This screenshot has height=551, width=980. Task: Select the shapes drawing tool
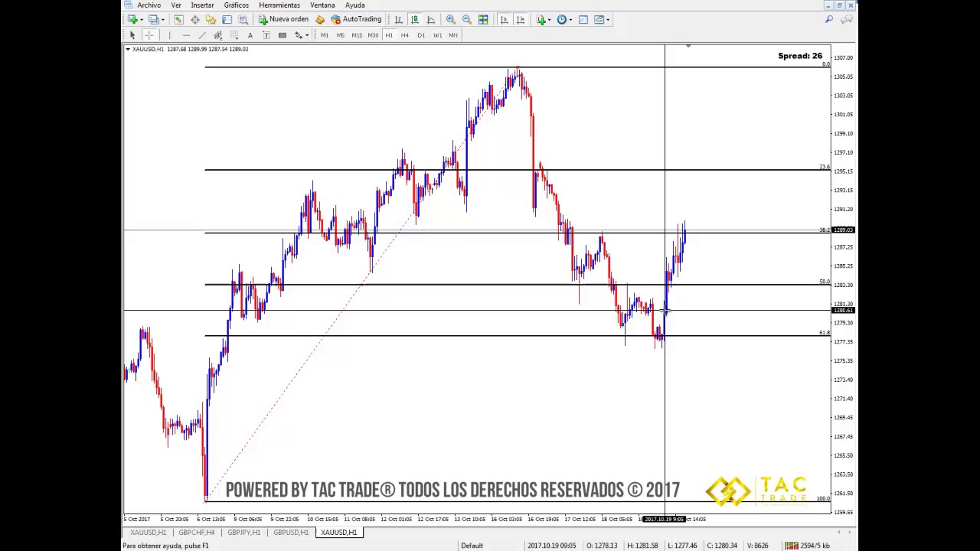pos(283,35)
